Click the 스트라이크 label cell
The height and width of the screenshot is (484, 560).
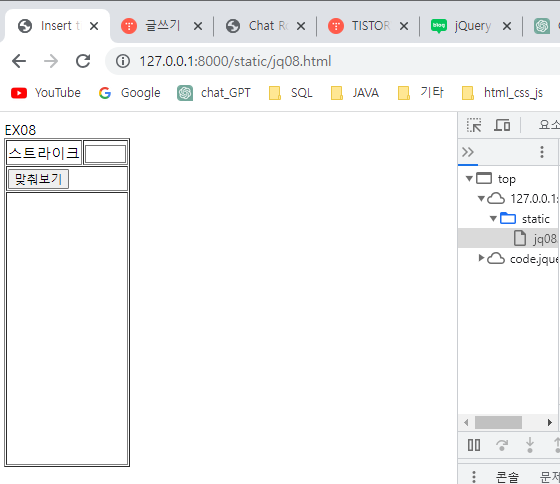pos(44,153)
